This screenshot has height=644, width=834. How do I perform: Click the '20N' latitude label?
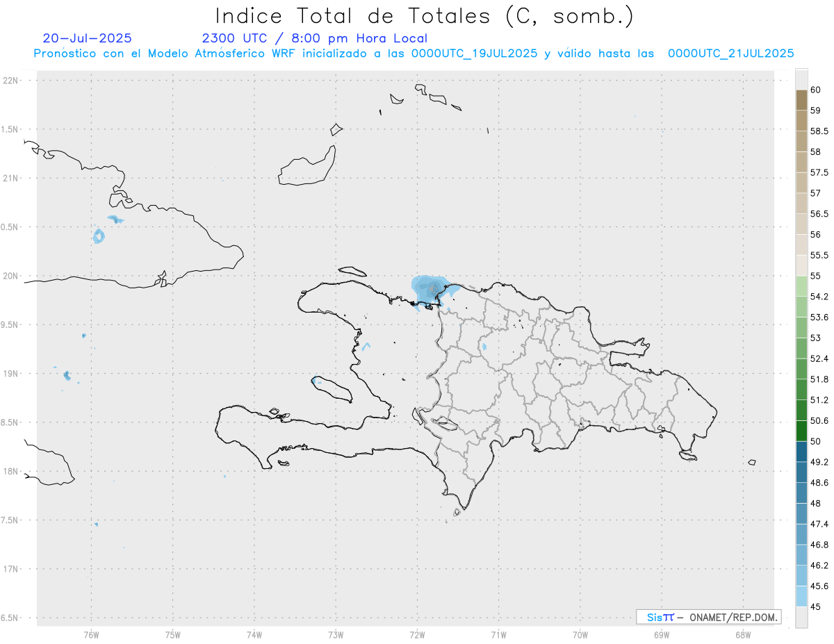pos(11,276)
